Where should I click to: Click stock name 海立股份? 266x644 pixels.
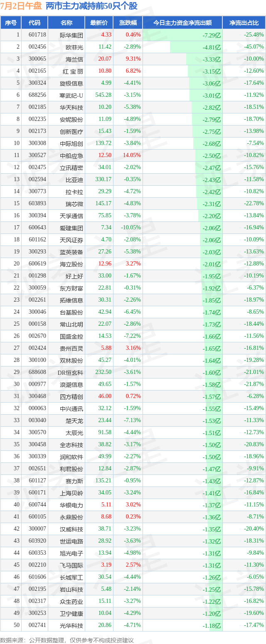(71, 264)
